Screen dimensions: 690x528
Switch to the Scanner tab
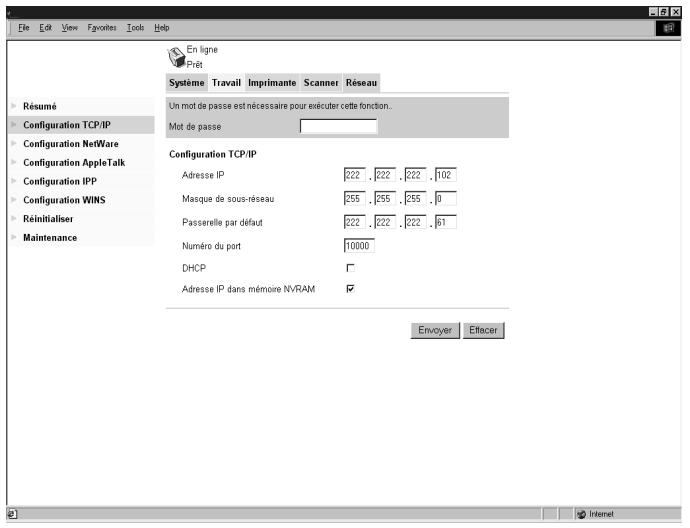[x=321, y=83]
